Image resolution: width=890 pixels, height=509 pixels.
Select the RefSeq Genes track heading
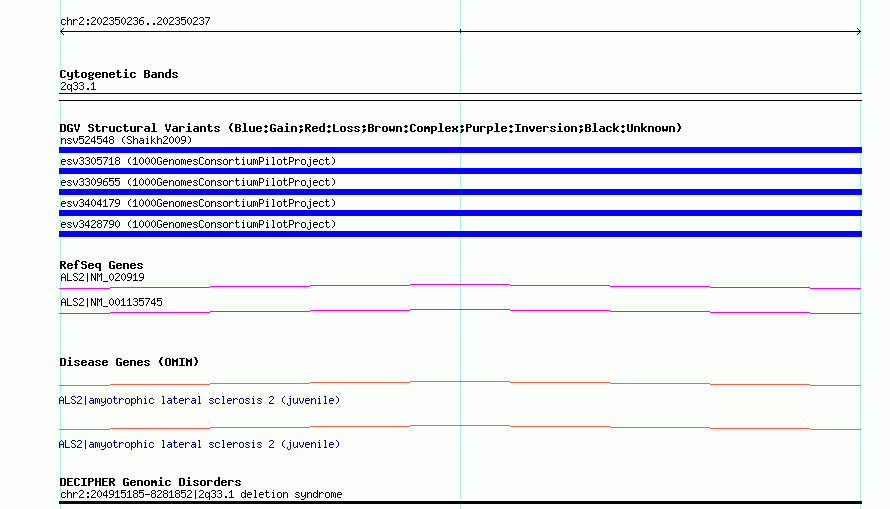[x=101, y=265]
